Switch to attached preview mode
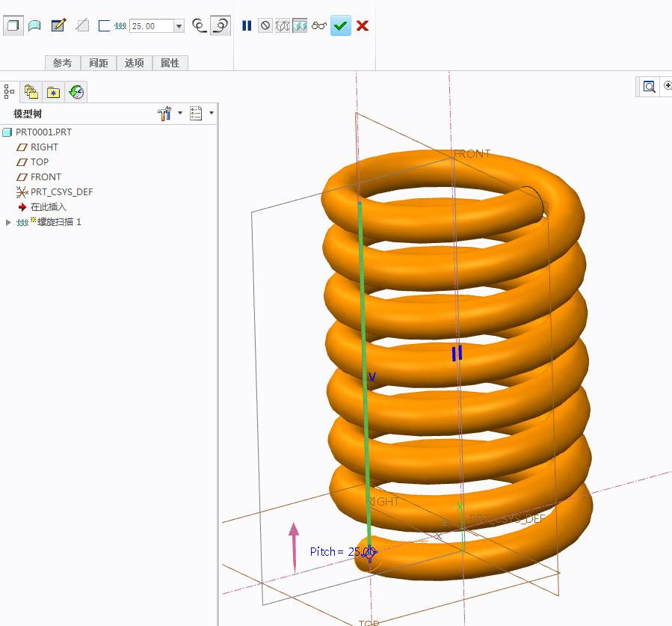 300,25
